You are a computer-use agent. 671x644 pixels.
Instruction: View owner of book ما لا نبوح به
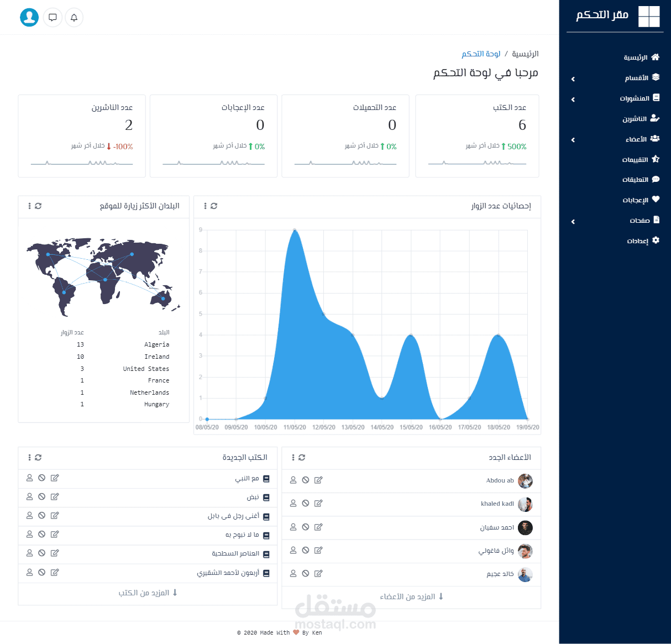(x=30, y=535)
